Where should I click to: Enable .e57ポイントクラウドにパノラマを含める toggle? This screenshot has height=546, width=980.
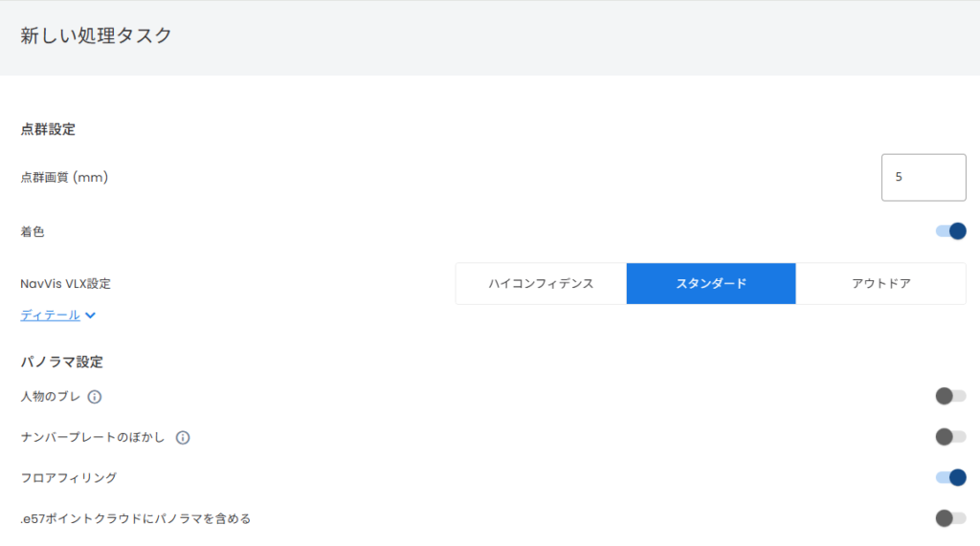(x=950, y=518)
